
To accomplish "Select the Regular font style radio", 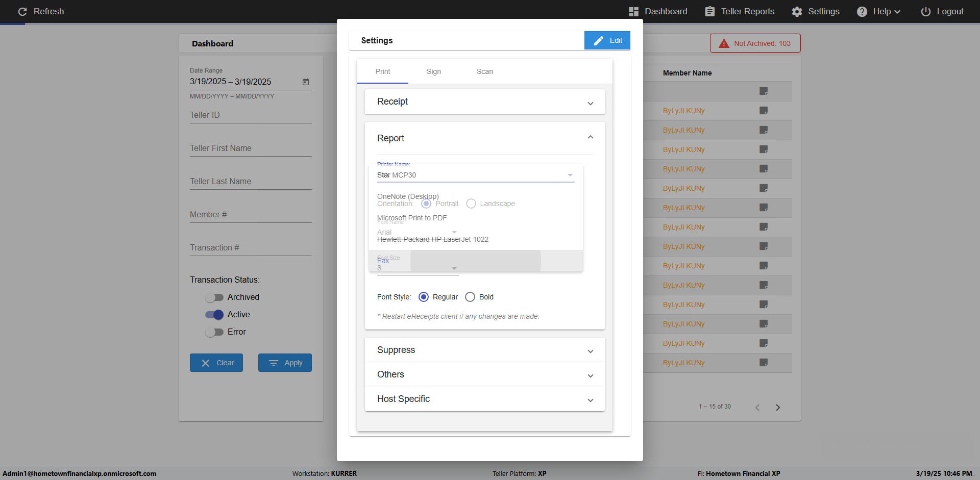I will (424, 297).
